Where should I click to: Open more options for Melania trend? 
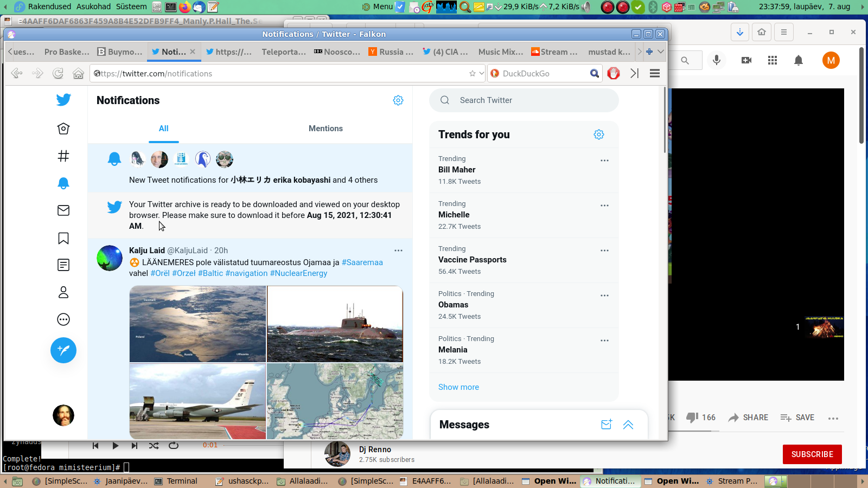[x=604, y=341]
